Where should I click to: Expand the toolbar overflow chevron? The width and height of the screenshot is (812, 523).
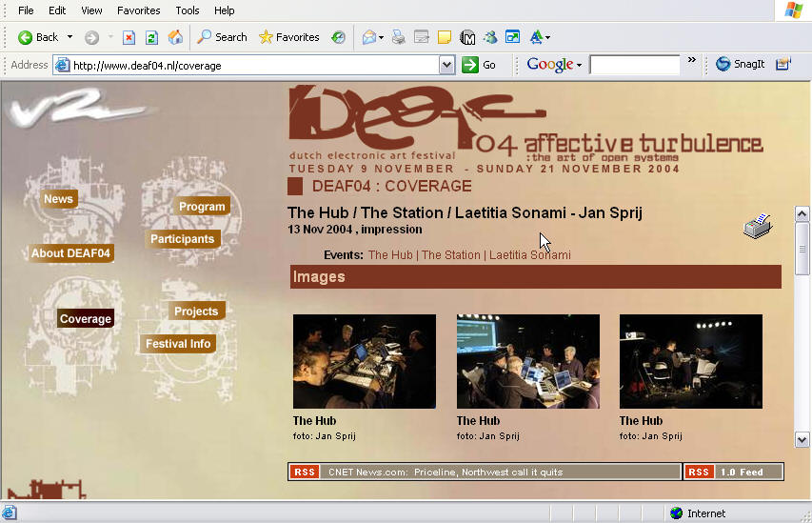point(691,60)
